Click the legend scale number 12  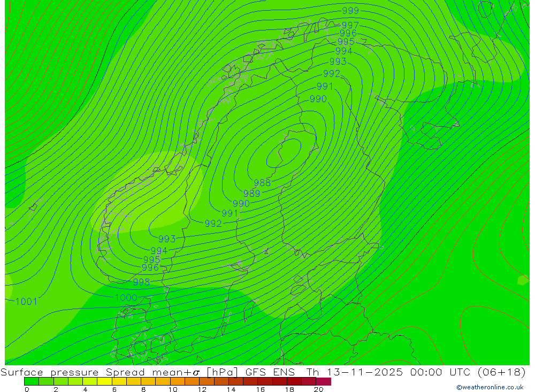(x=202, y=389)
